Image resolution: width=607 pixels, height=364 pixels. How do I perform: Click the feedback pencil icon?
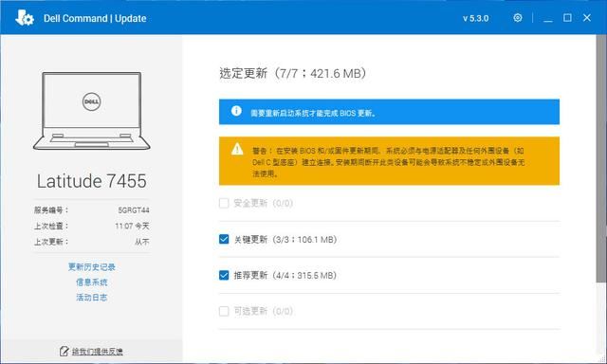coord(64,352)
